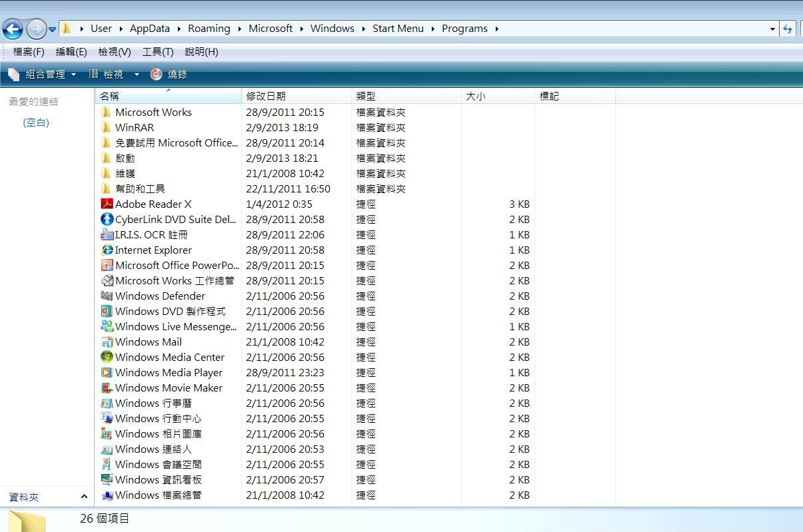The width and height of the screenshot is (803, 532).
Task: Select the 免費試用 Microsoft Office folder icon
Action: coord(107,142)
